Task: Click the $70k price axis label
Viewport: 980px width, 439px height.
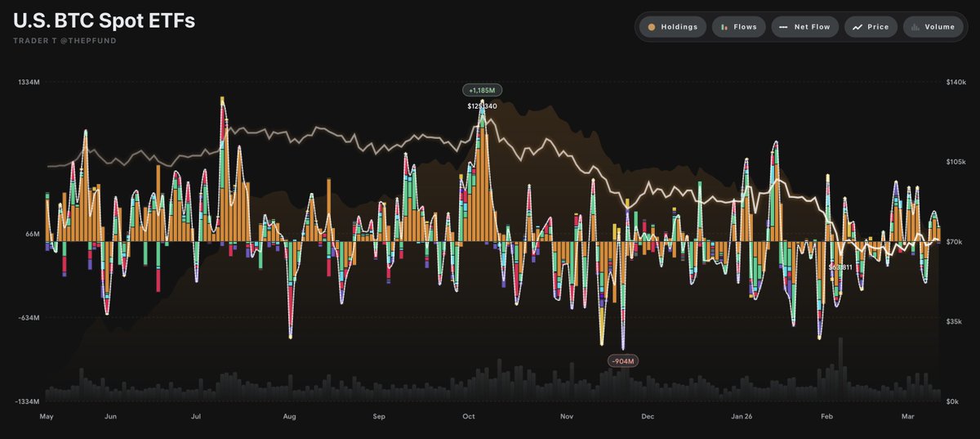Action: [954, 242]
